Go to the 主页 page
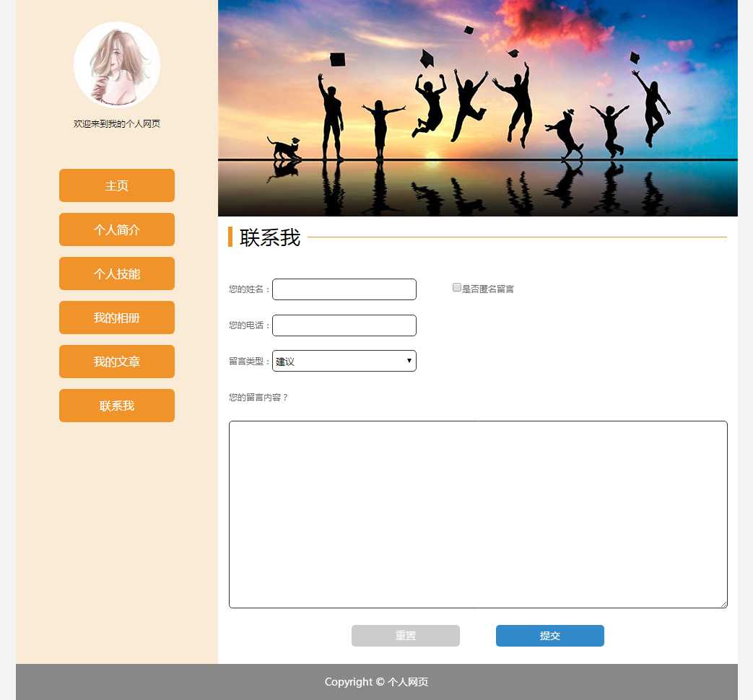Viewport: 753px width, 700px height. pyautogui.click(x=116, y=185)
